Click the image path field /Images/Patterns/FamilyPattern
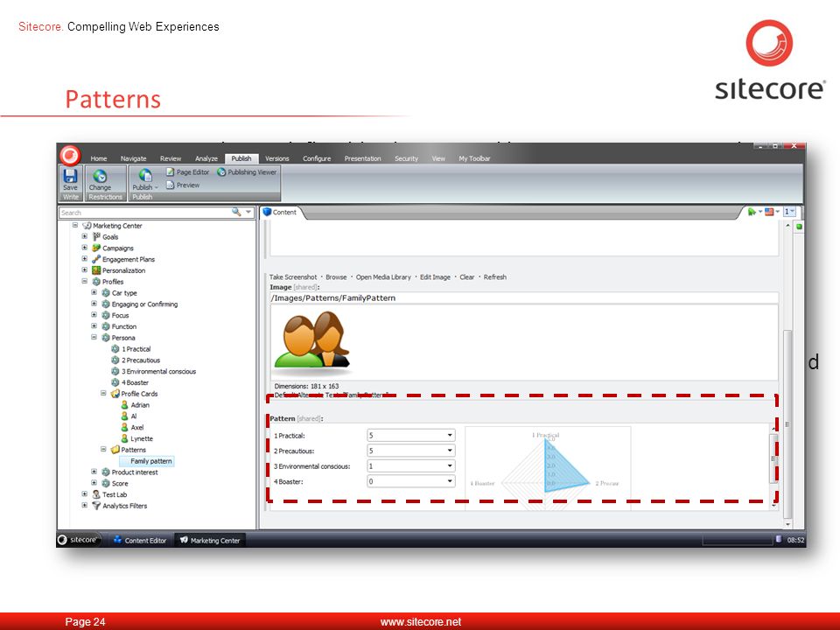The width and height of the screenshot is (840, 630). coord(523,297)
